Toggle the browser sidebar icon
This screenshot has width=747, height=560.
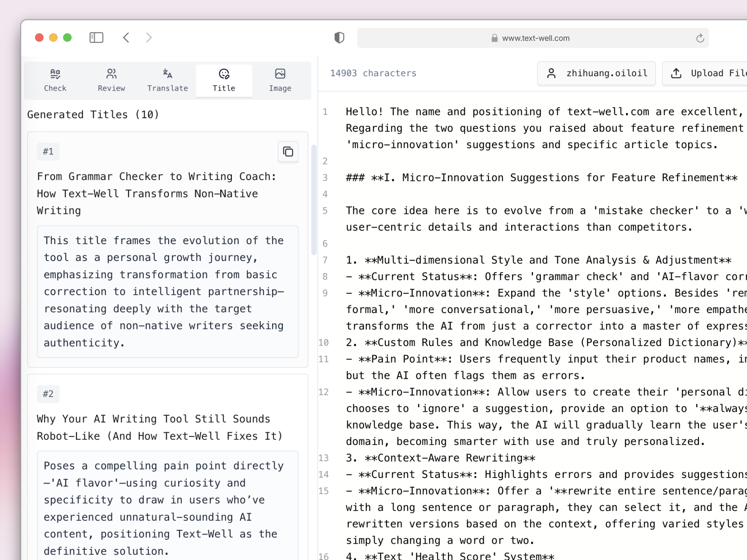tap(96, 38)
